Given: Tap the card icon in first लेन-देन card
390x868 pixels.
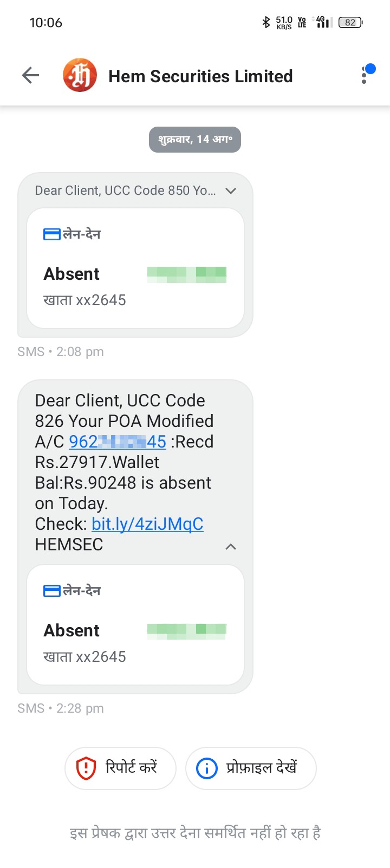Looking at the screenshot, I should pos(51,234).
